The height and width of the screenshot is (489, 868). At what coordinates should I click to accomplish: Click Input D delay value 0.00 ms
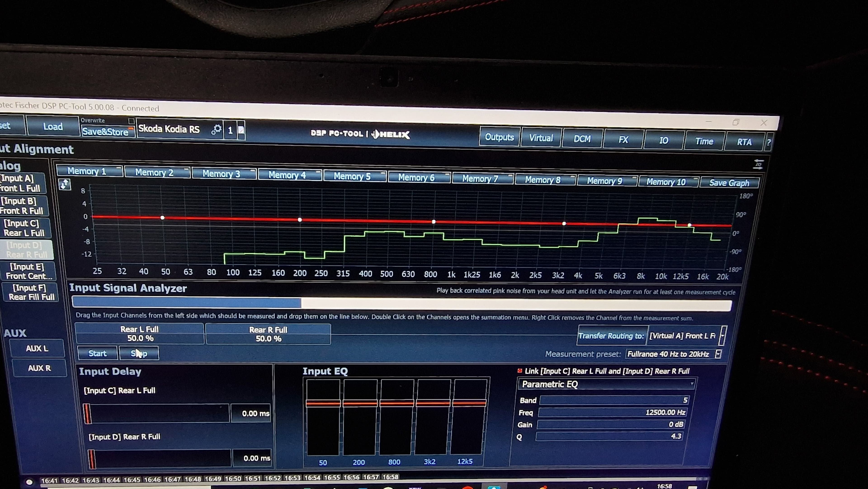tap(252, 458)
